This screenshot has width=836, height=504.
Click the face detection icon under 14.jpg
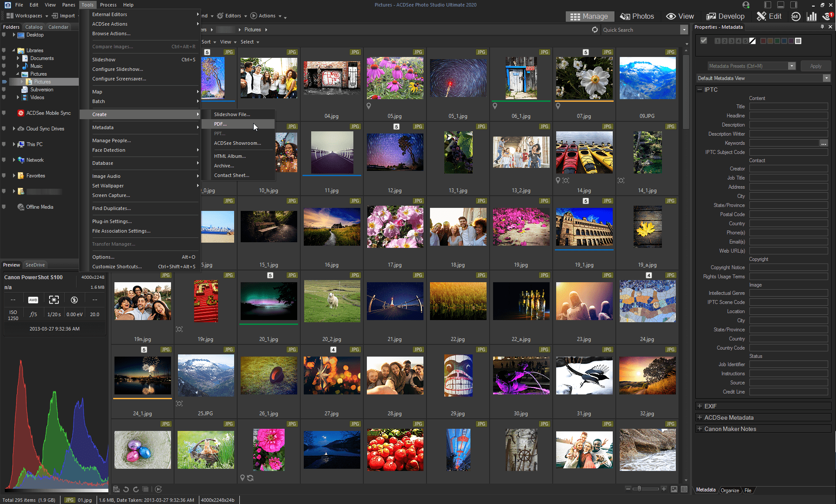(566, 180)
